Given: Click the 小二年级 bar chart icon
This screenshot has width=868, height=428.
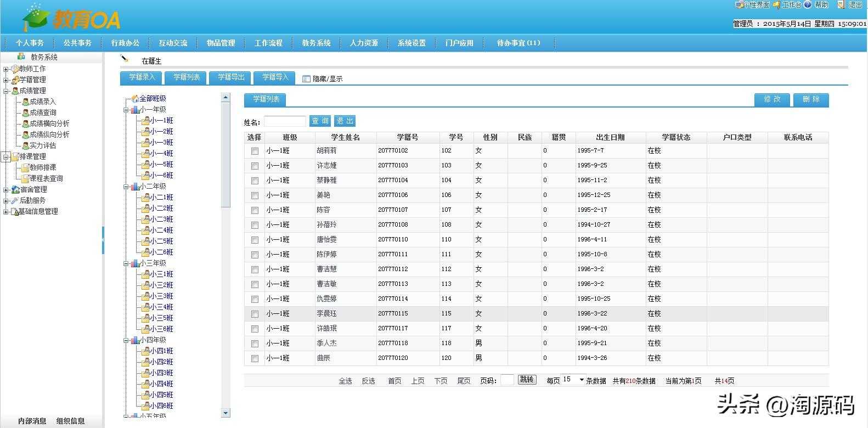Looking at the screenshot, I should (x=135, y=186).
